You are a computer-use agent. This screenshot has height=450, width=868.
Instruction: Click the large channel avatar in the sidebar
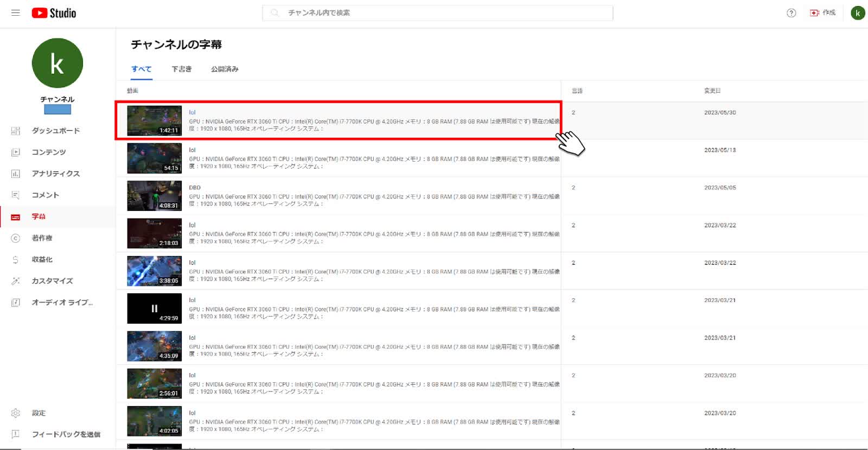[58, 63]
